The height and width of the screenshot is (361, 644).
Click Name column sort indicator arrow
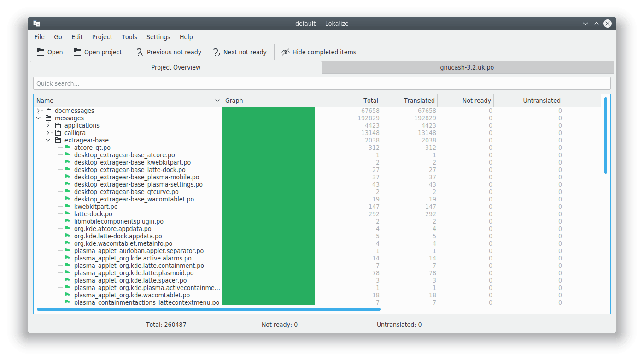click(217, 101)
